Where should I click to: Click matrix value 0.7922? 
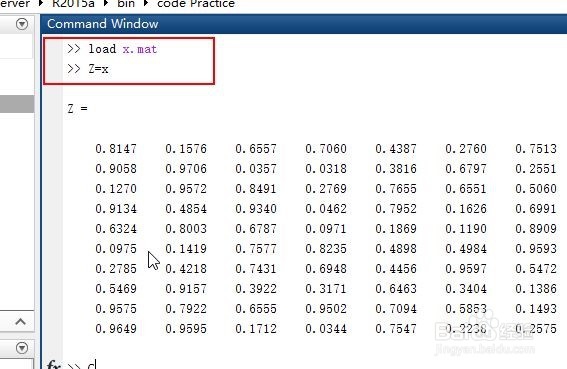click(186, 309)
